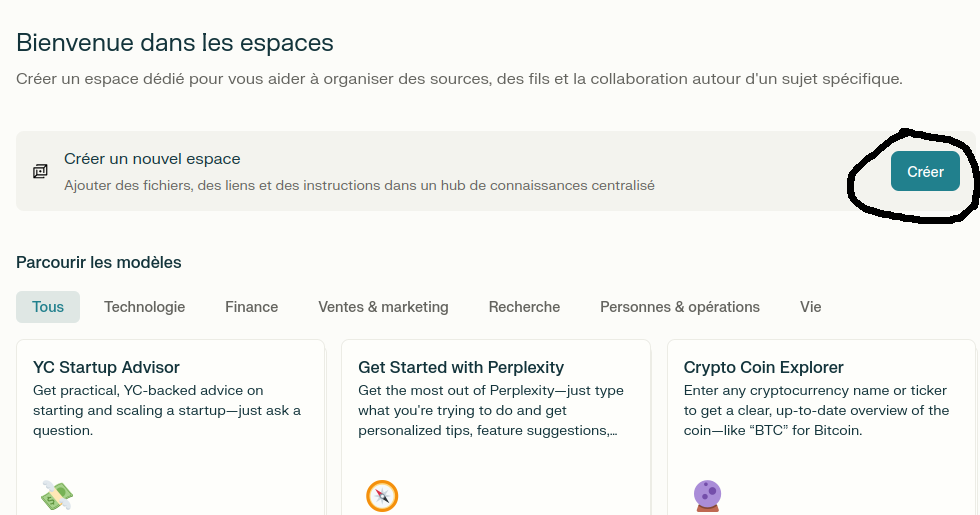Switch to the Recherche tab

[524, 307]
